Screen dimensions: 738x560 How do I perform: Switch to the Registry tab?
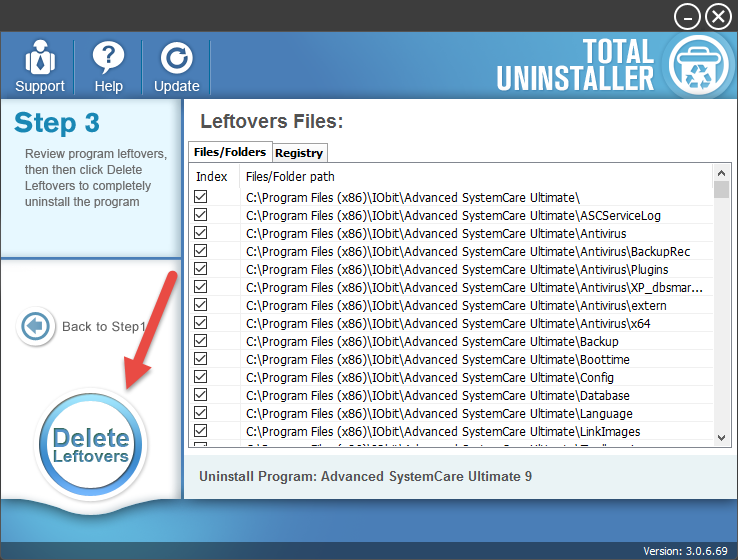[299, 153]
